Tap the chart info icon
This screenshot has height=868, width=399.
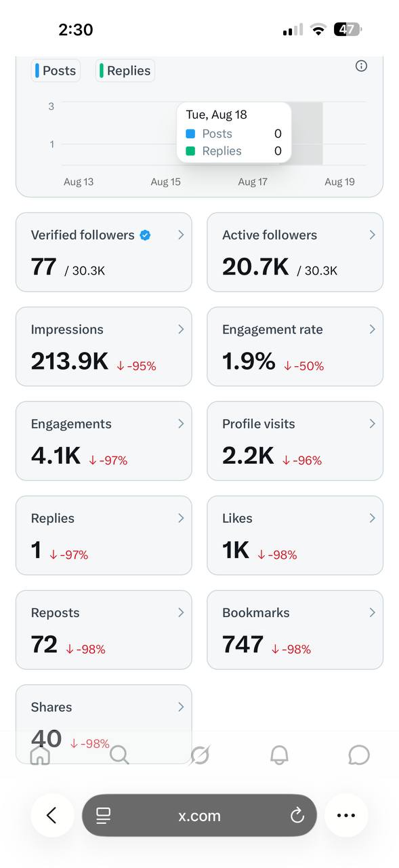point(361,66)
